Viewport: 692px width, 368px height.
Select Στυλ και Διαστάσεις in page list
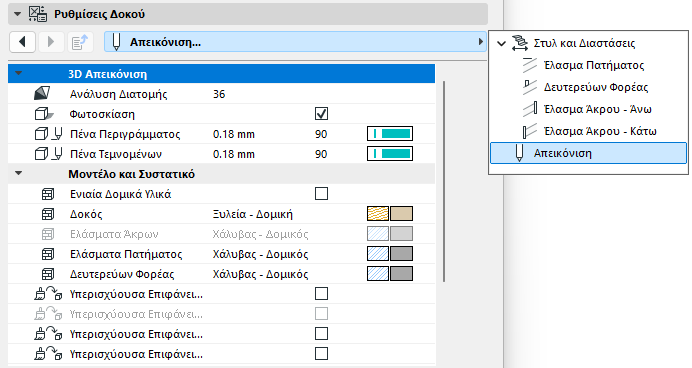pyautogui.click(x=584, y=43)
